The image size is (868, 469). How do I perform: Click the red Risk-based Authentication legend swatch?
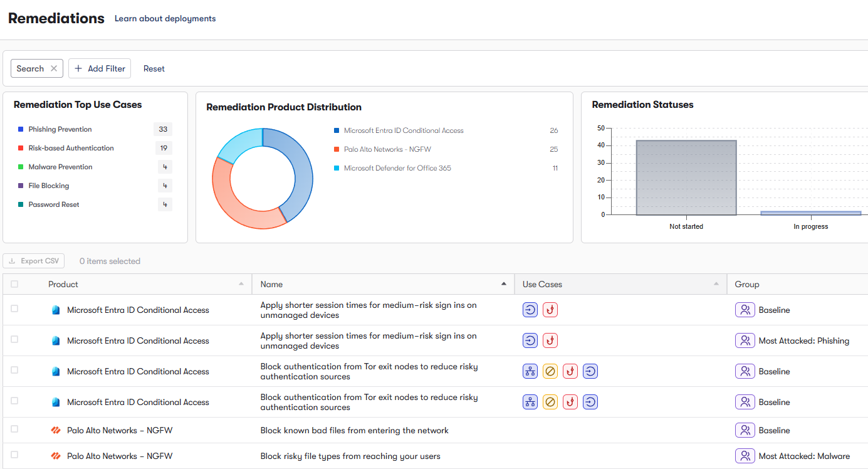(21, 148)
